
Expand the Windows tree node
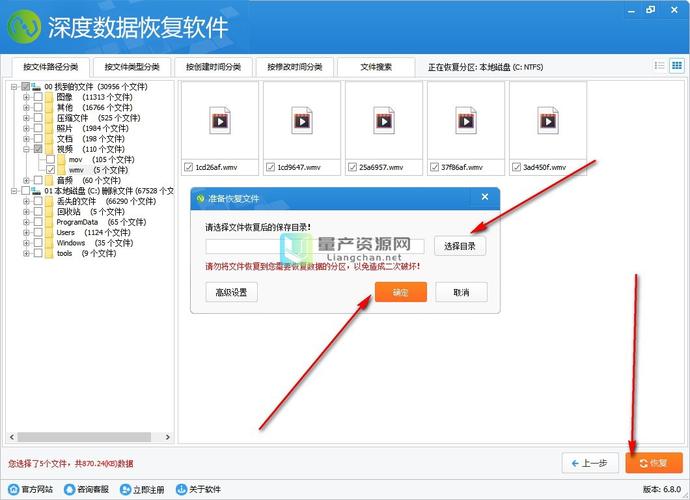26,243
